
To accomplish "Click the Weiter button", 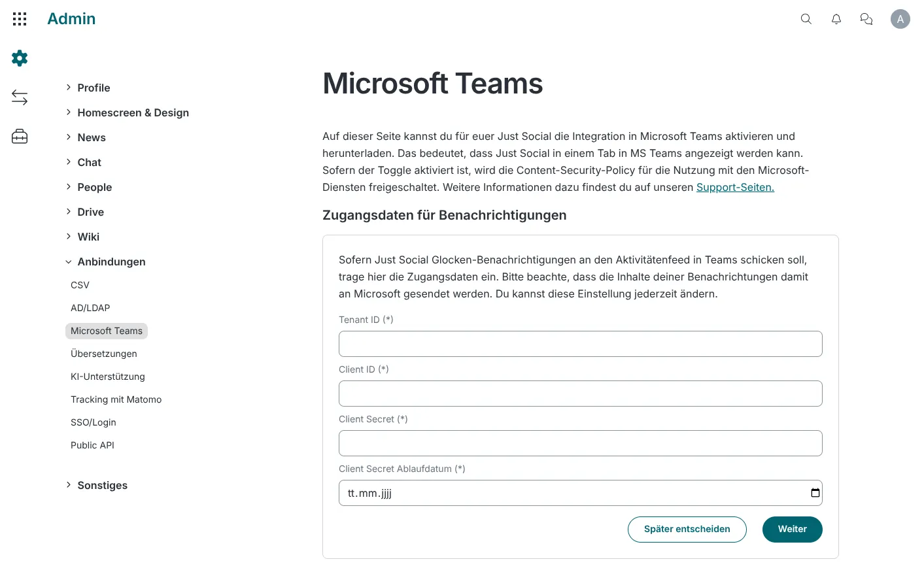I will click(x=793, y=530).
